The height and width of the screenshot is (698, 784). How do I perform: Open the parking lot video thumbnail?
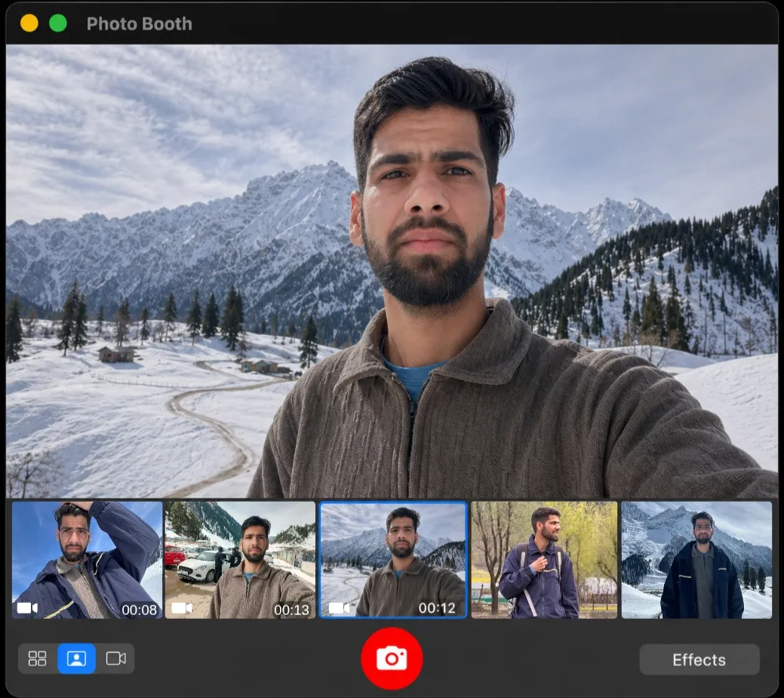(x=240, y=559)
